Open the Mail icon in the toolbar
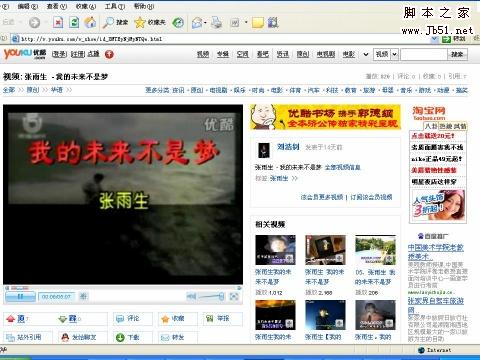The image size is (480, 360). 197,23
